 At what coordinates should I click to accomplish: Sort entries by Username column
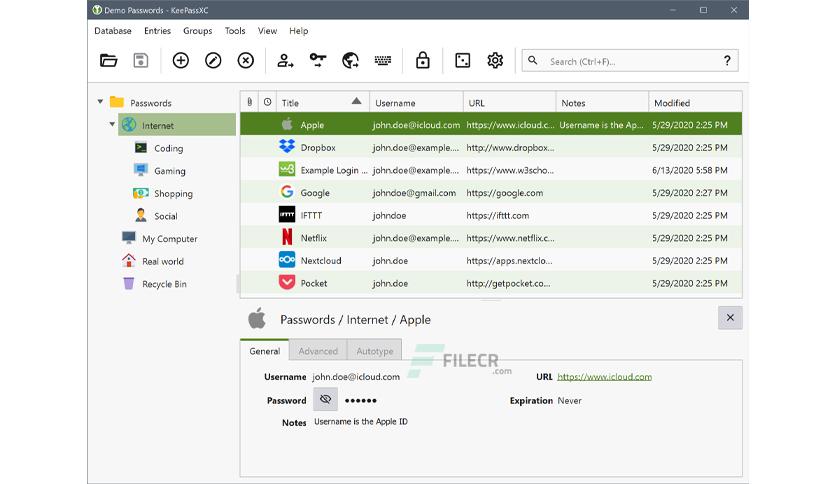tap(416, 102)
